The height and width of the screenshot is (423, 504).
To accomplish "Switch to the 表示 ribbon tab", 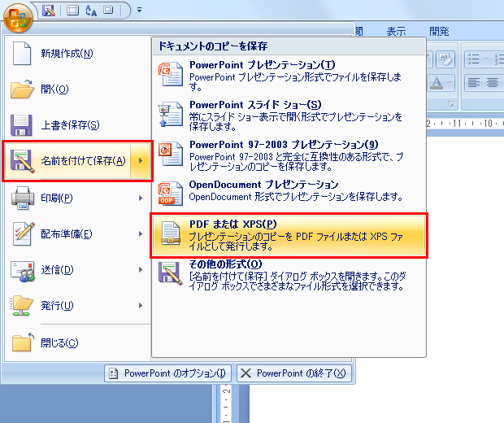I will (396, 32).
